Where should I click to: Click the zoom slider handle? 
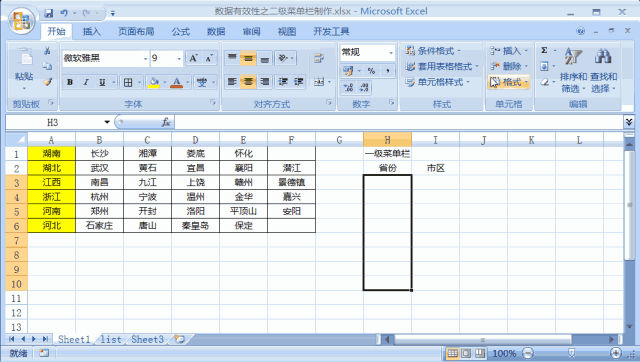572,353
